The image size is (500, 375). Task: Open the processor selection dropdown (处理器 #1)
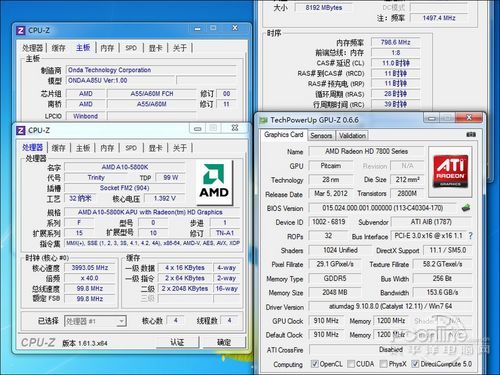95,321
